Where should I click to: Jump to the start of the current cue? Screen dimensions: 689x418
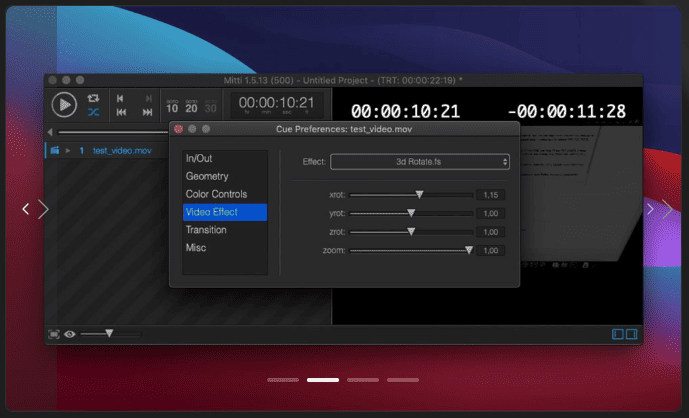pyautogui.click(x=120, y=98)
